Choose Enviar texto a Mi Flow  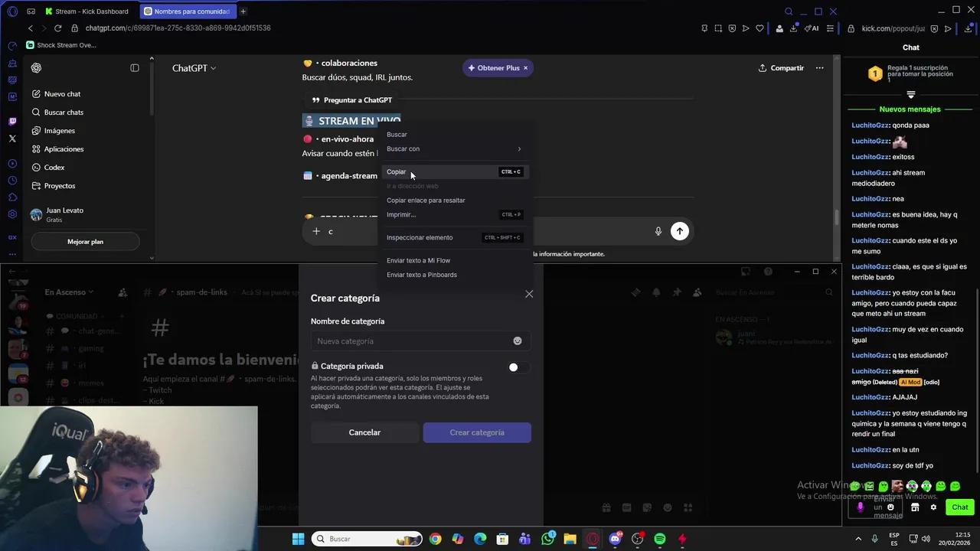[455, 261]
